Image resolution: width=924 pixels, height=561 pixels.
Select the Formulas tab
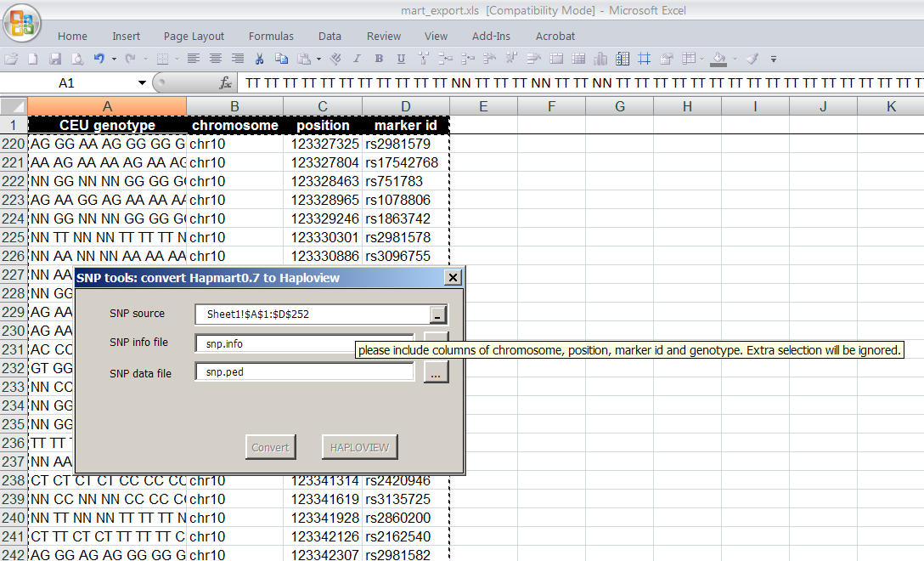click(271, 36)
